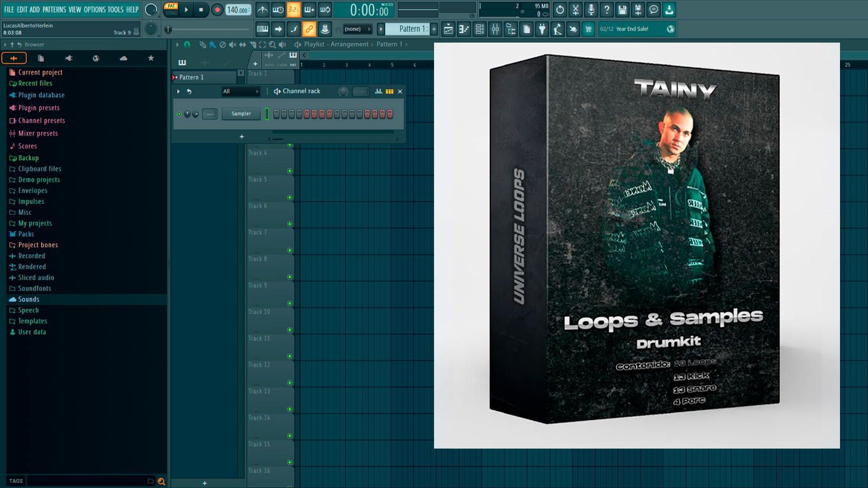Open the chat bubble icon
The width and height of the screenshot is (868, 488).
(653, 10)
